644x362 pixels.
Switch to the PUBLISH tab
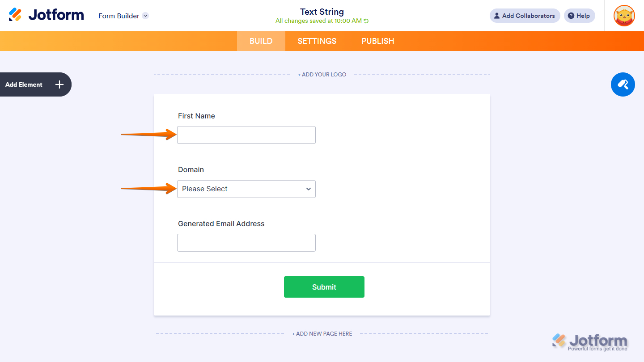pyautogui.click(x=377, y=41)
